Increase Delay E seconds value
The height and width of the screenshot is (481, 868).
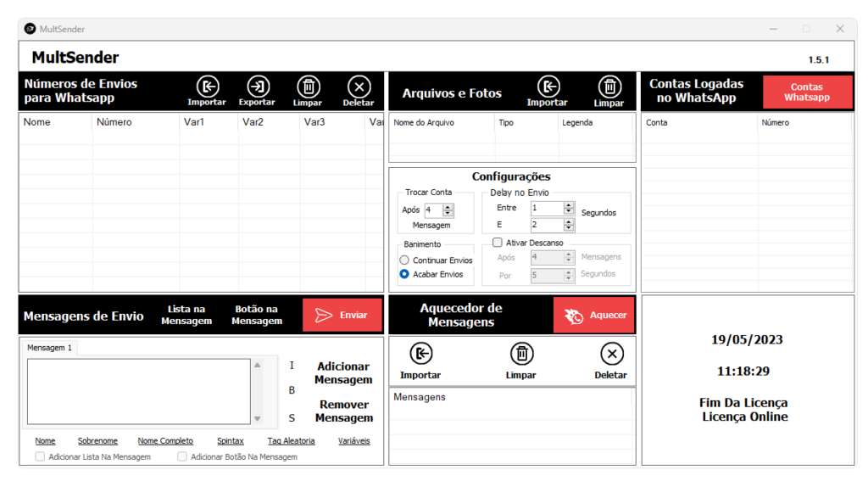pyautogui.click(x=569, y=221)
